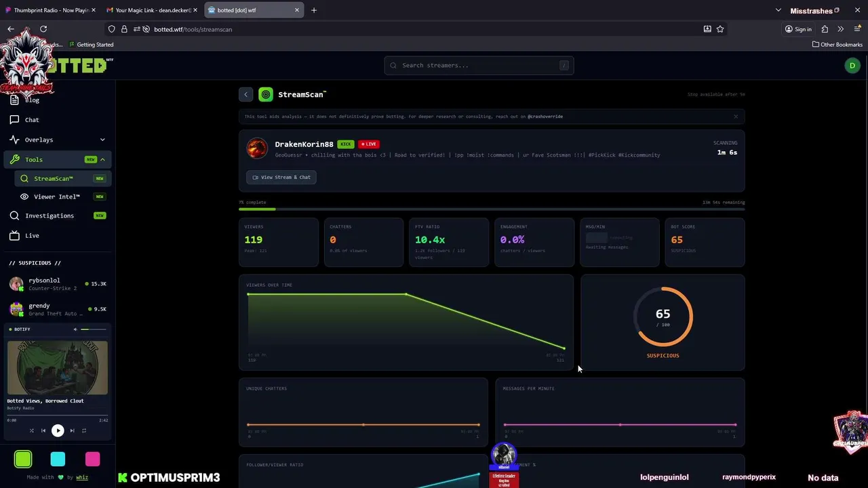Click the site lock security icon
The width and height of the screenshot is (868, 488).
pos(124,29)
